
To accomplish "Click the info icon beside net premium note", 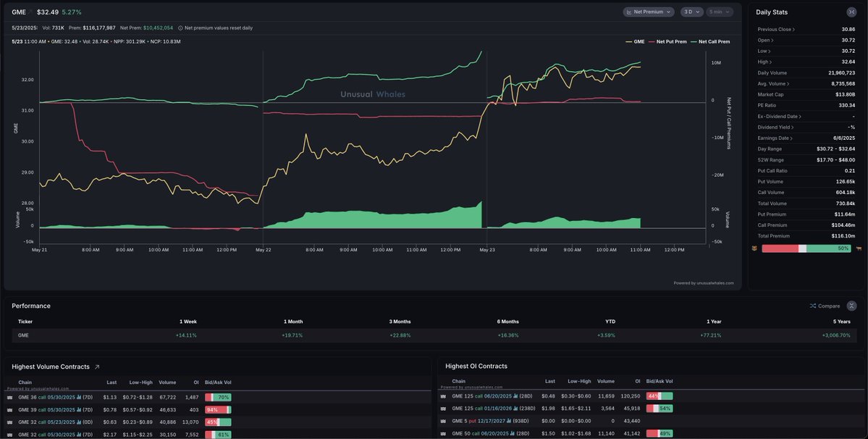I will (180, 28).
